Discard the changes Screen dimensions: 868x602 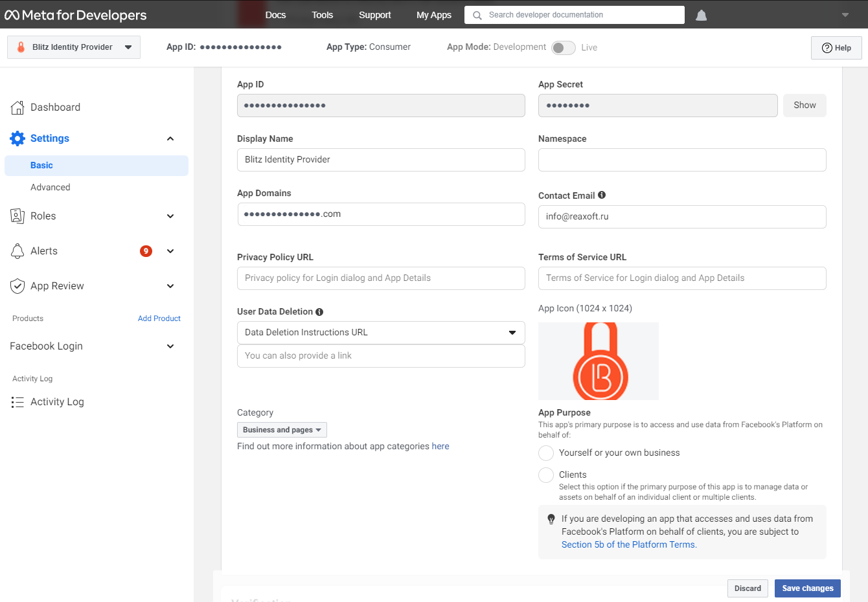tap(748, 588)
